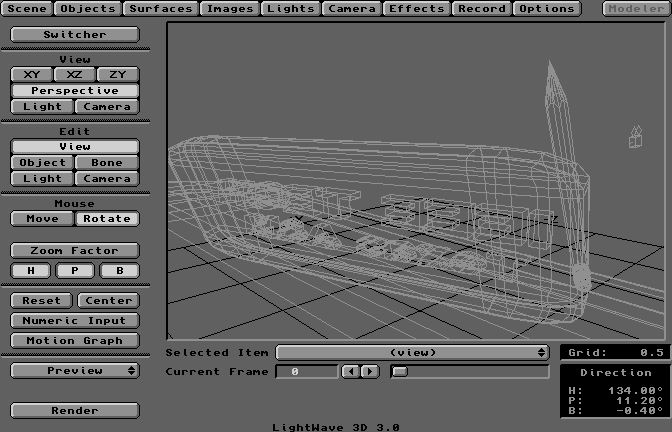Click the Center button
The image size is (672, 432).
pyautogui.click(x=108, y=301)
